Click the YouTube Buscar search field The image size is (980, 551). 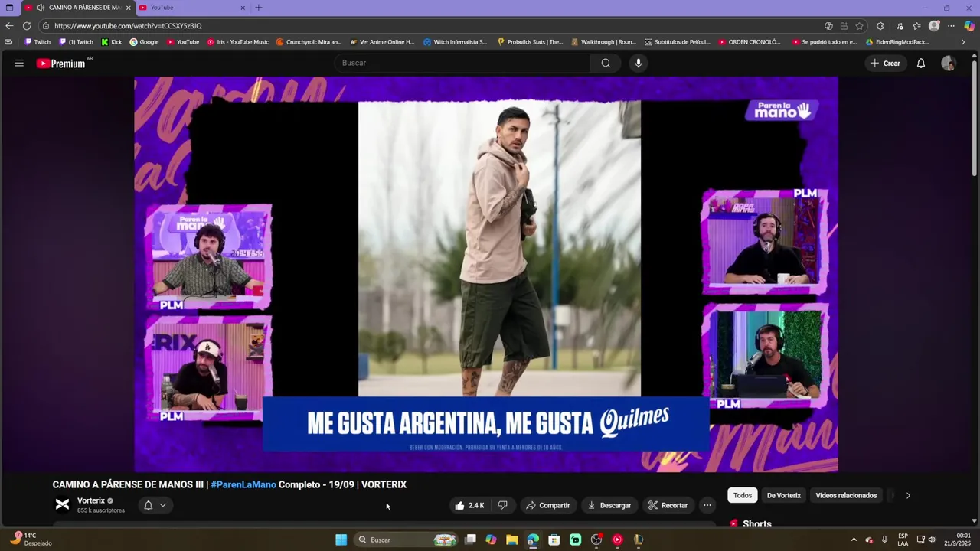(x=463, y=63)
